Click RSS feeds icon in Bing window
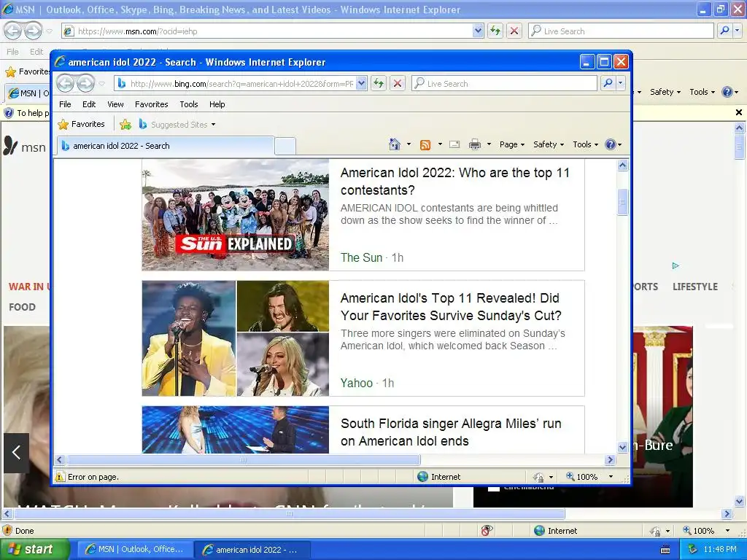The height and width of the screenshot is (560, 747). pyautogui.click(x=425, y=145)
